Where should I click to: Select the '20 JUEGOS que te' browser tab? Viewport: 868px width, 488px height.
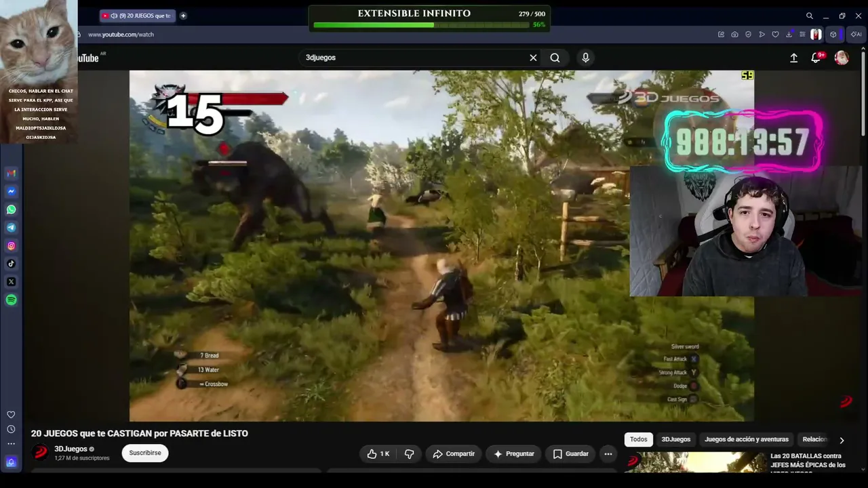click(x=138, y=16)
